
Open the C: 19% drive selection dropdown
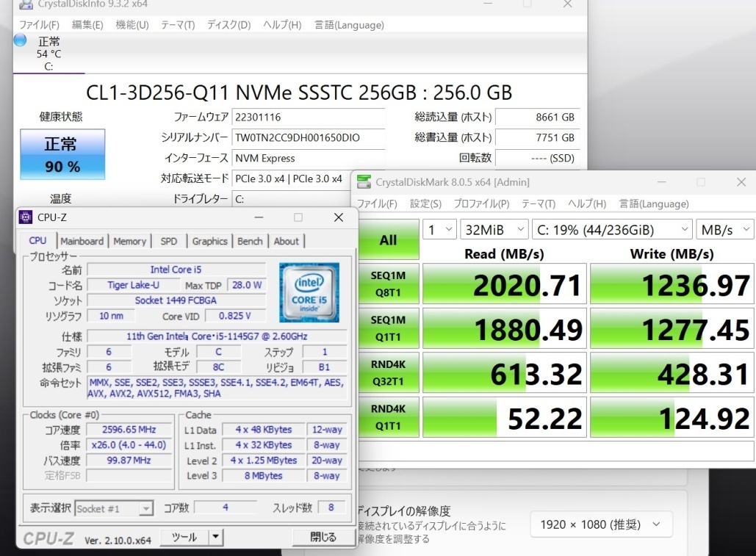(x=612, y=230)
